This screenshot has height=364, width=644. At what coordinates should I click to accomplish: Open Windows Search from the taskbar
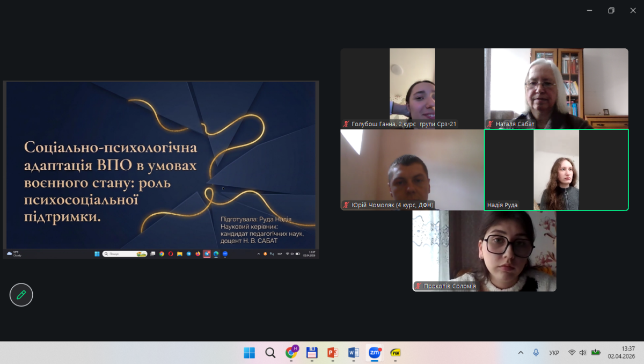click(270, 353)
